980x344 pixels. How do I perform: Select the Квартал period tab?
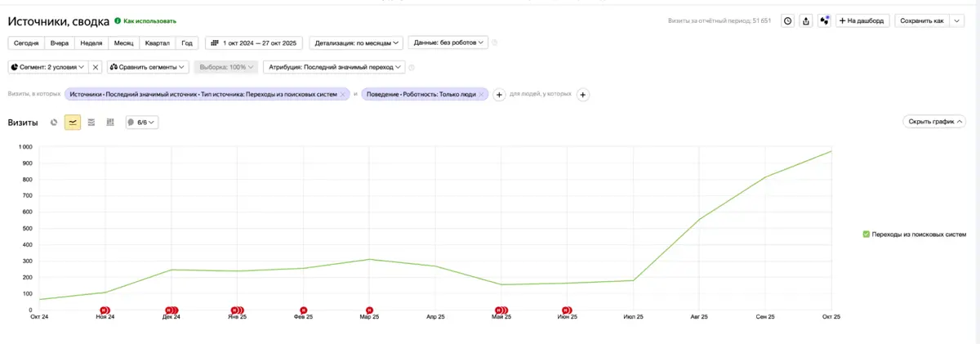tap(158, 42)
